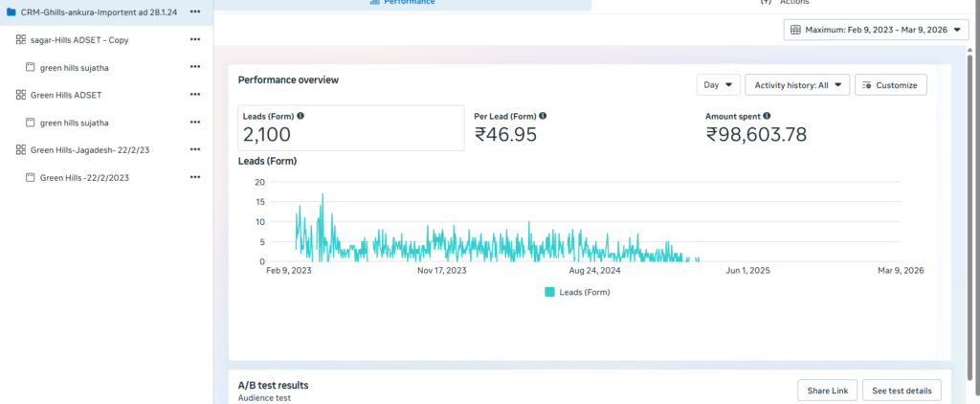Click See test details button

pos(902,391)
